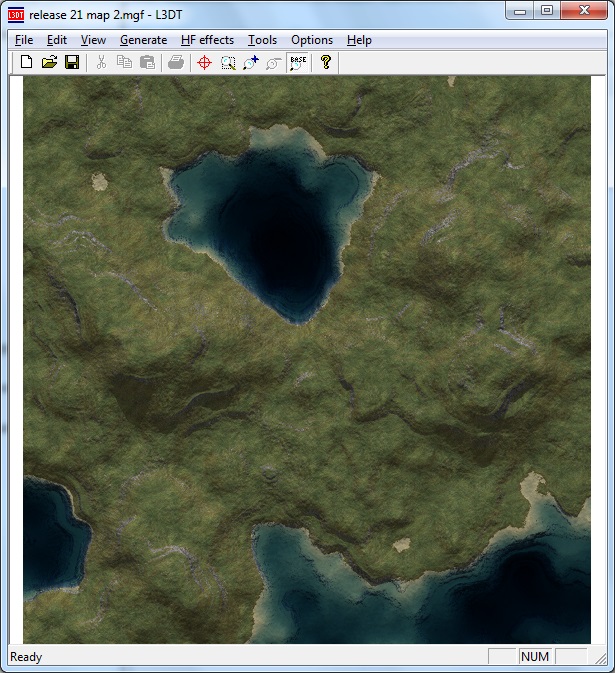Create a new map file
615x673 pixels.
[x=27, y=63]
